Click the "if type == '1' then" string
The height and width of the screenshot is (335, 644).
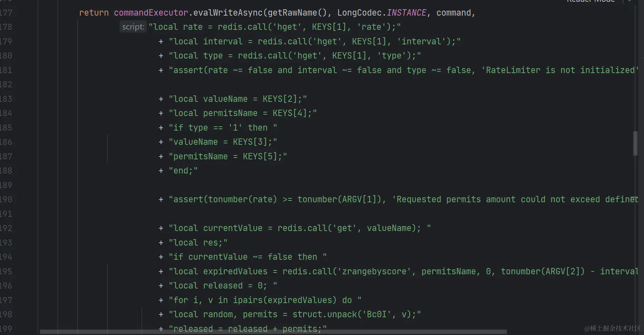[x=223, y=128]
